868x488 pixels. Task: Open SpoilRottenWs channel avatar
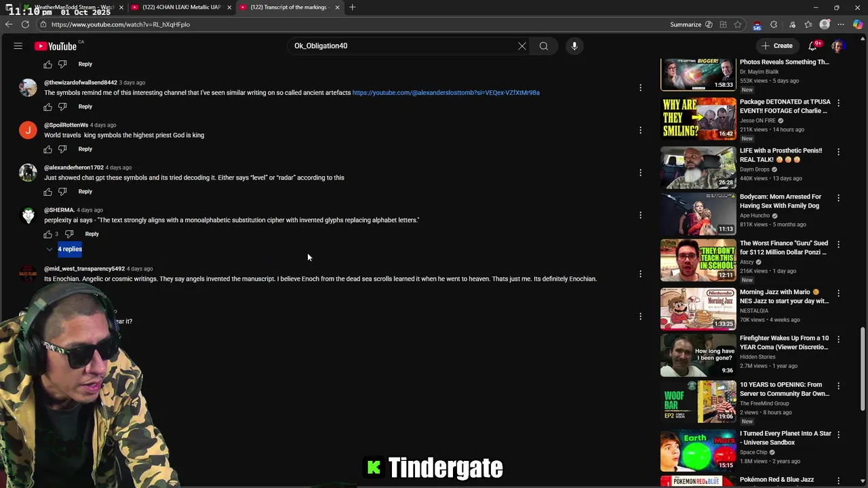point(28,130)
